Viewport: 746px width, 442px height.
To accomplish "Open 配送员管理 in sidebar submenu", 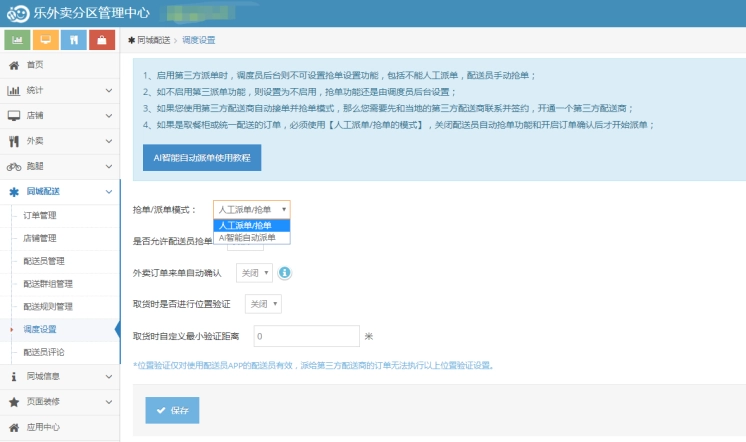I will point(44,261).
